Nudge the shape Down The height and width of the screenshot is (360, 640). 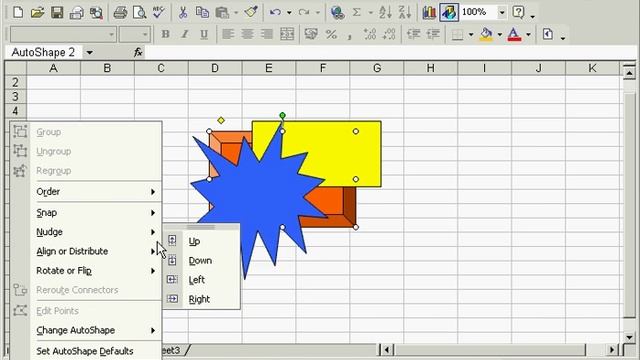[x=201, y=260]
